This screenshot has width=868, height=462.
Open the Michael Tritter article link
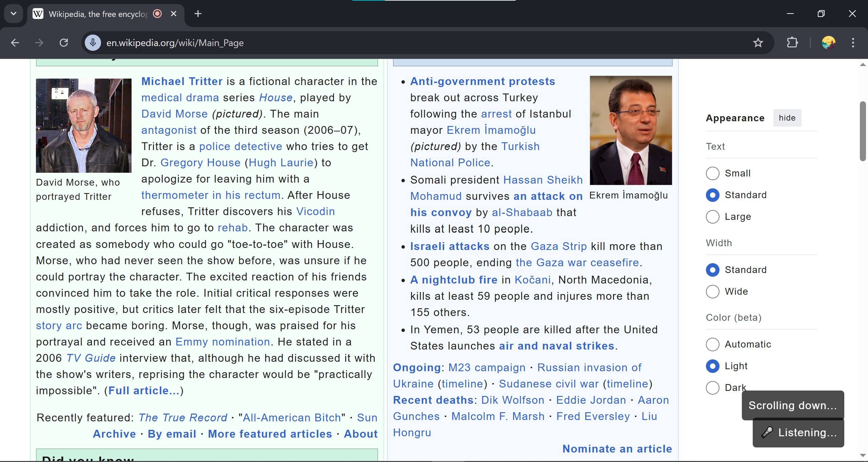pos(182,81)
